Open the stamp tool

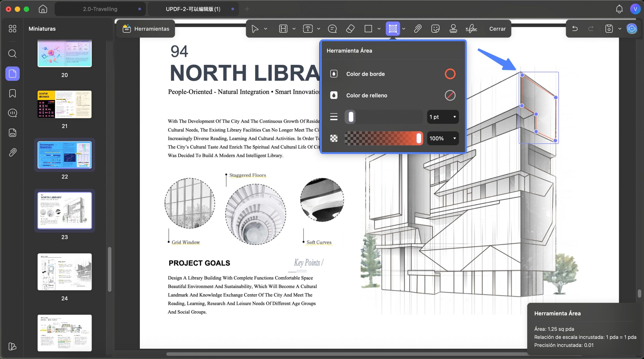click(x=453, y=29)
